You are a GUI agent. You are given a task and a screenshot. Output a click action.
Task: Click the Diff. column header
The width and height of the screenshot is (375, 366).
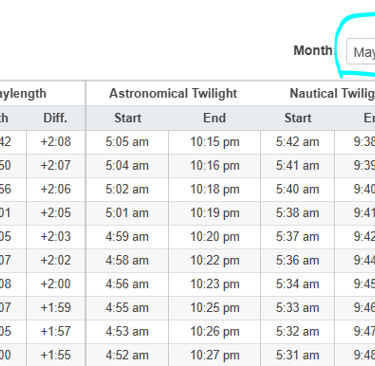point(55,118)
